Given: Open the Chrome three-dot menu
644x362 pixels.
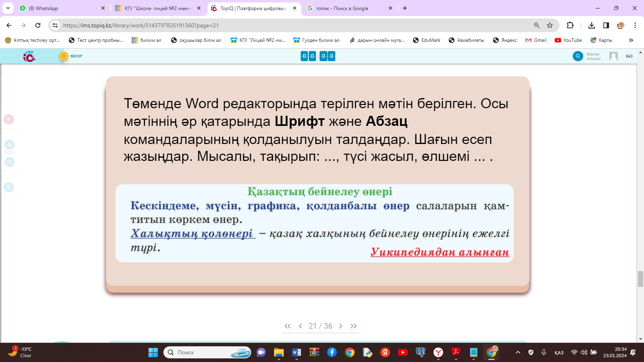Looking at the screenshot, I should (x=635, y=25).
